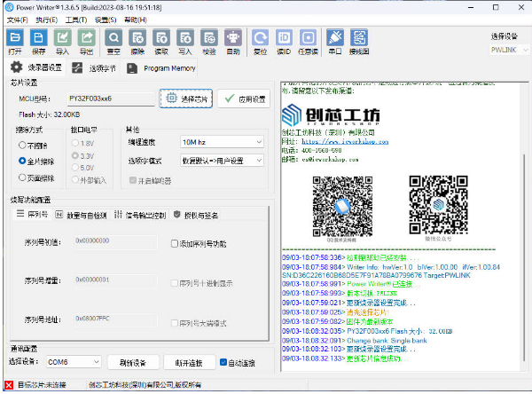
Task: Click the 复位 (Reset) toolbar icon
Action: (260, 37)
